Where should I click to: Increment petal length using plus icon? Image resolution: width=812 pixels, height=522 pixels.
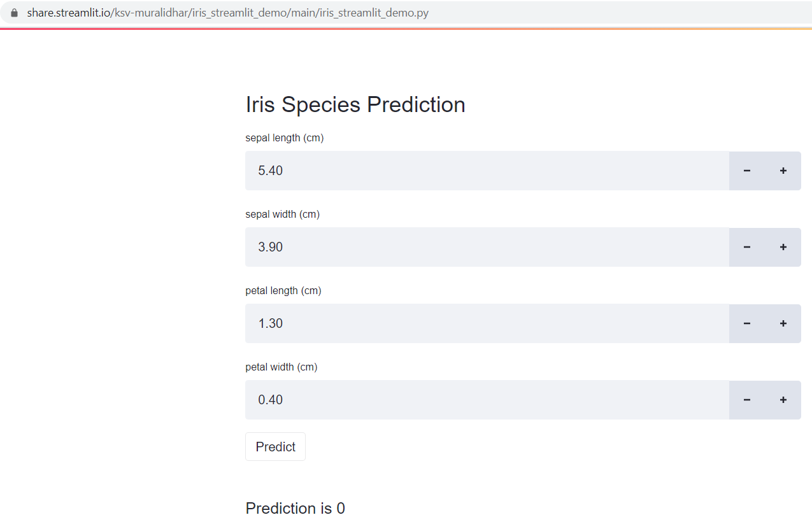point(783,323)
